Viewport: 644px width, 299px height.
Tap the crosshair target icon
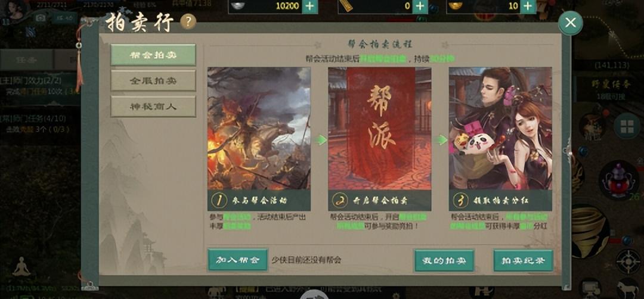tap(628, 261)
